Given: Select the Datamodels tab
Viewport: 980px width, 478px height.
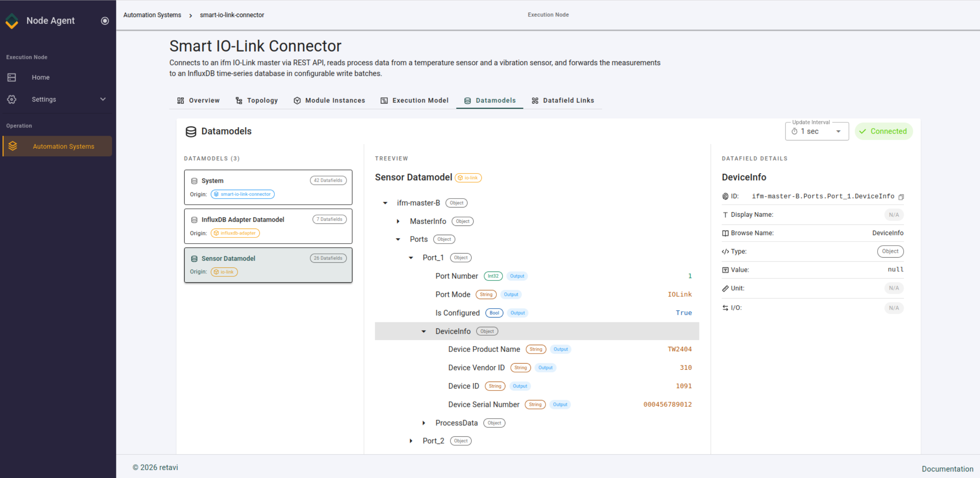Looking at the screenshot, I should (490, 101).
